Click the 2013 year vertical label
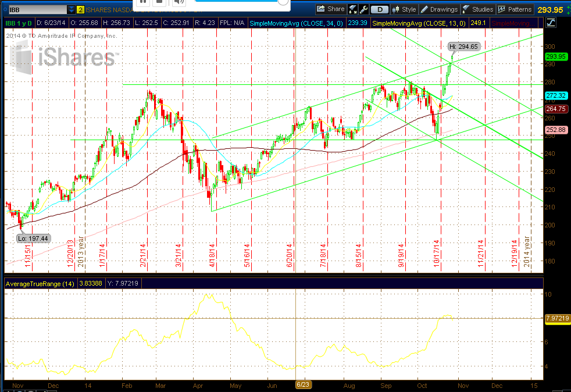Viewport: 571px width, 392px height. click(x=81, y=251)
